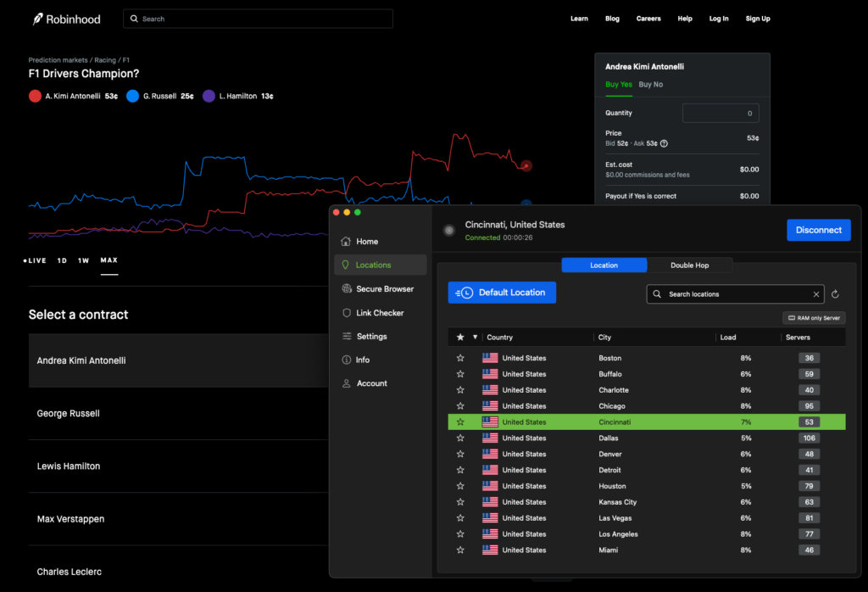Select the Kansas City server row

(647, 502)
